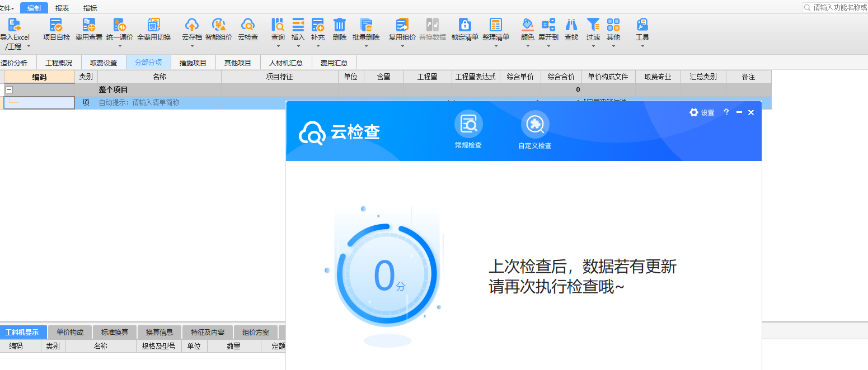This screenshot has width=868, height=370.
Task: Click the 云存档 cloud icon
Action: click(x=191, y=25)
